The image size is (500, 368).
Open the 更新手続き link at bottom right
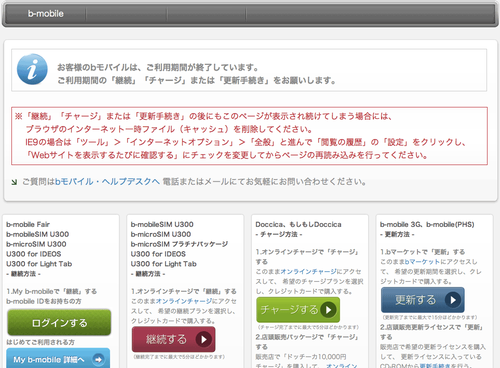[436, 365]
